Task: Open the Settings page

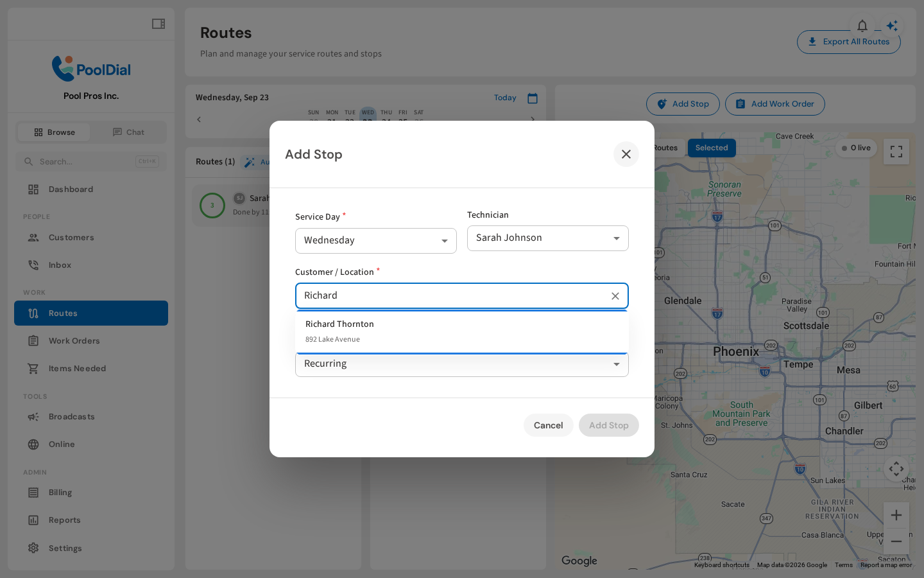Action: coord(91,548)
